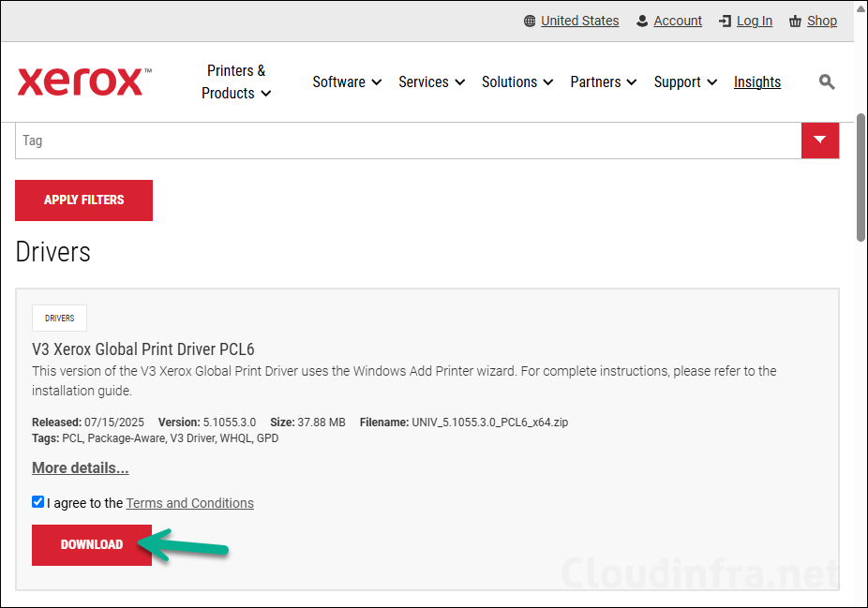Click the Account person icon
The image size is (868, 608).
(x=642, y=20)
